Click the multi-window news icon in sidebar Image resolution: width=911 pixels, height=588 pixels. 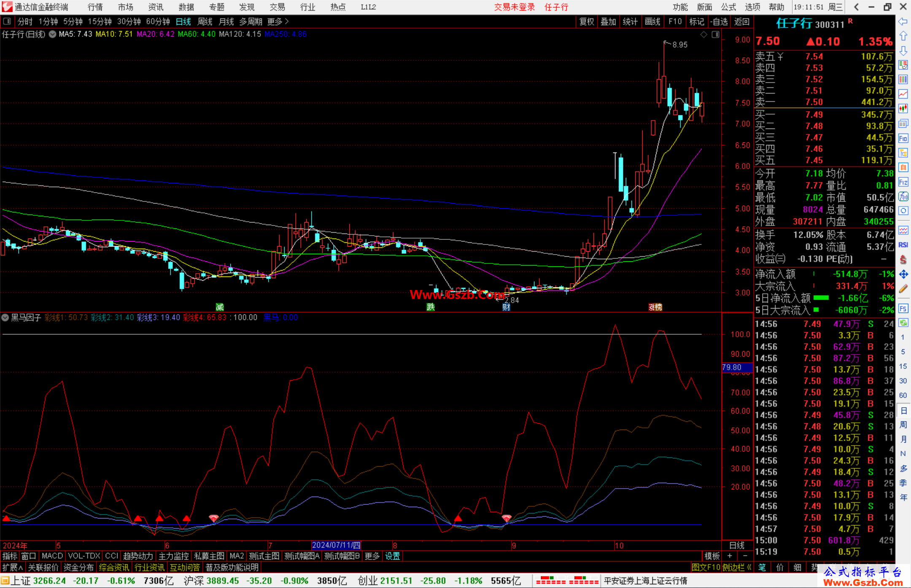903,124
